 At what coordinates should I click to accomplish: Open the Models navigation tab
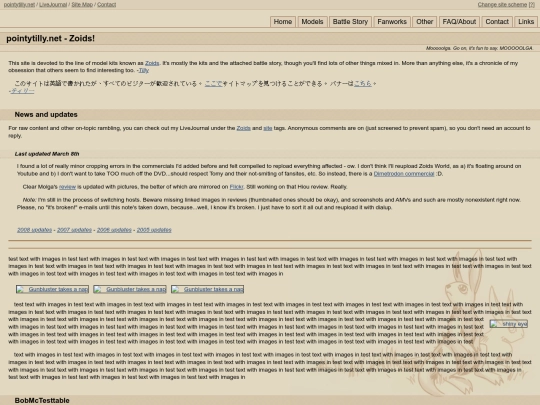[x=312, y=22]
